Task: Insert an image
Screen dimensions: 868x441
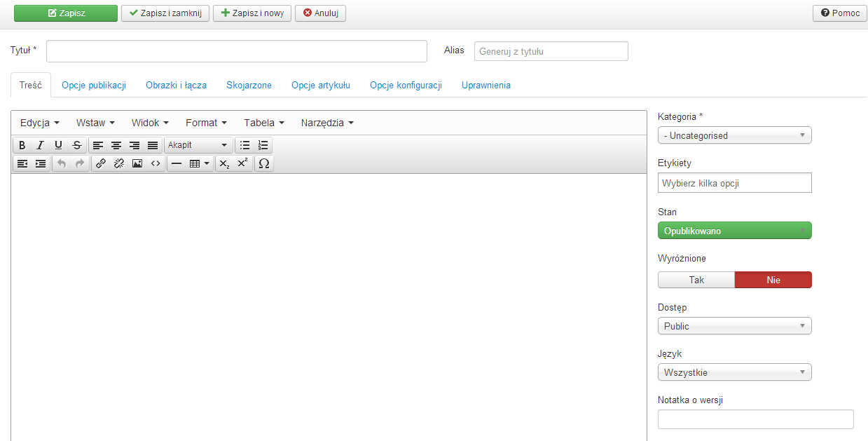Action: 137,164
